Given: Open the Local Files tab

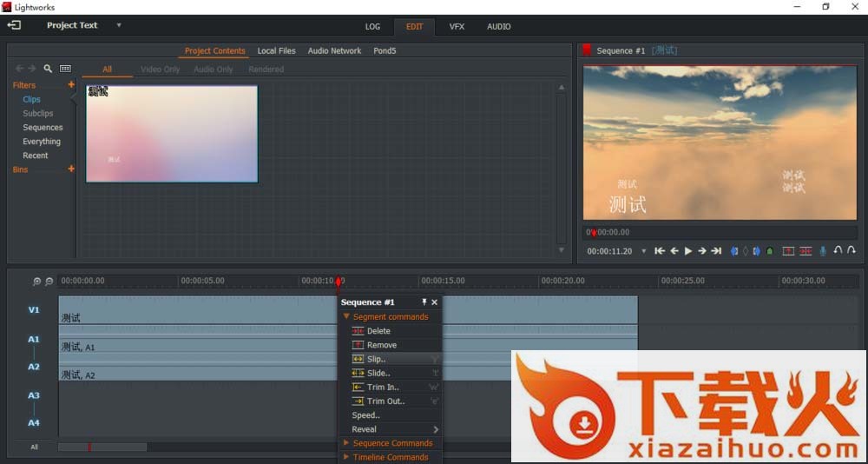Looking at the screenshot, I should (276, 51).
